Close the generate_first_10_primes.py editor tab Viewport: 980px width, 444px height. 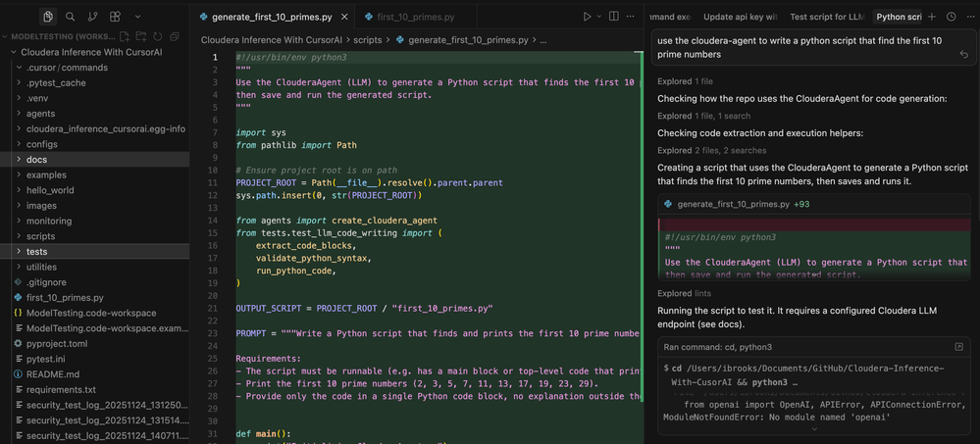tap(343, 17)
